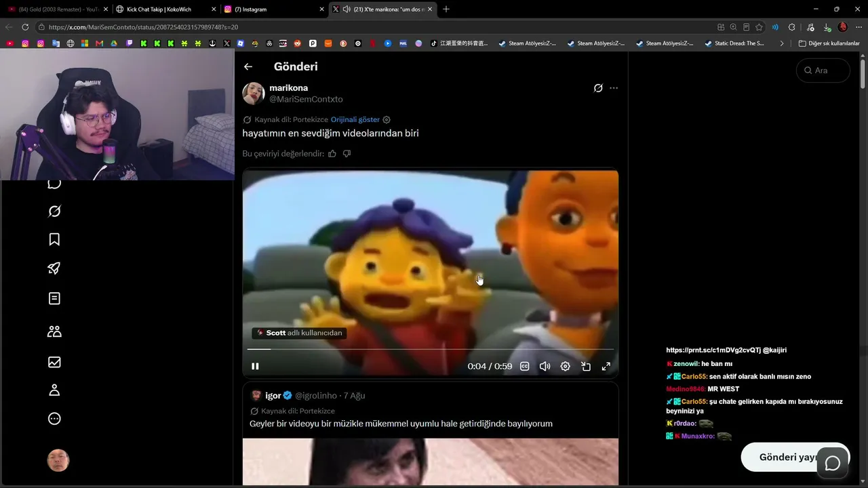Click the 'Scott adlı kullanıcıdan' video source label
The height and width of the screenshot is (488, 868).
click(299, 333)
